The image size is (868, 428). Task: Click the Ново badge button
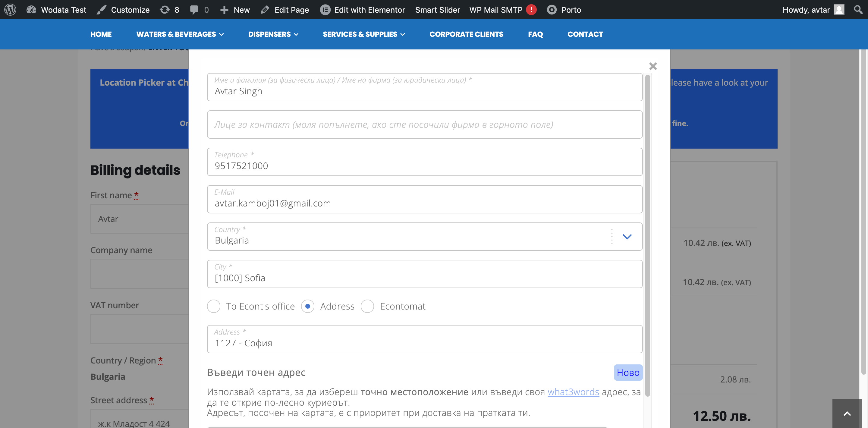[628, 373]
